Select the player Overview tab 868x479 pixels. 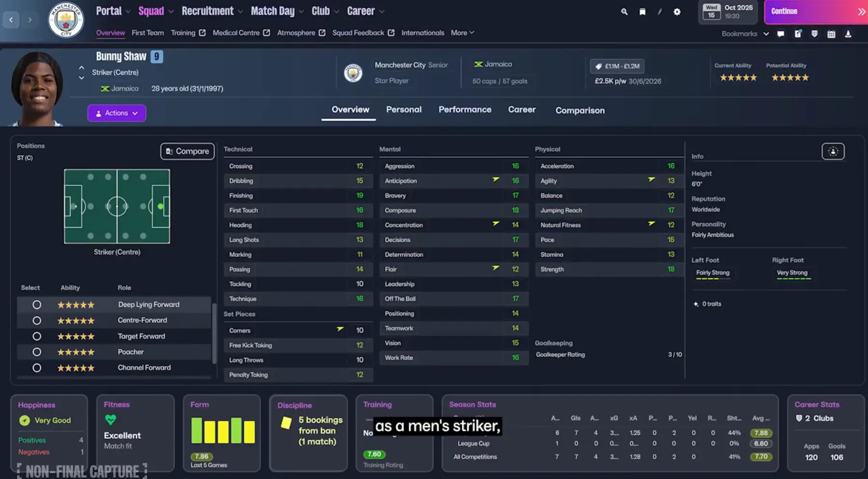click(x=350, y=109)
